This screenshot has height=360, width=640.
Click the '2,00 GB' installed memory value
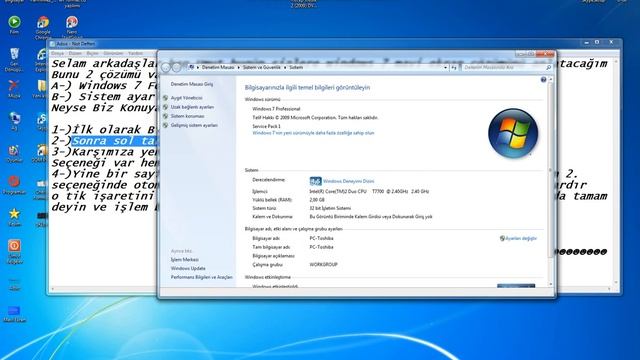pyautogui.click(x=317, y=200)
